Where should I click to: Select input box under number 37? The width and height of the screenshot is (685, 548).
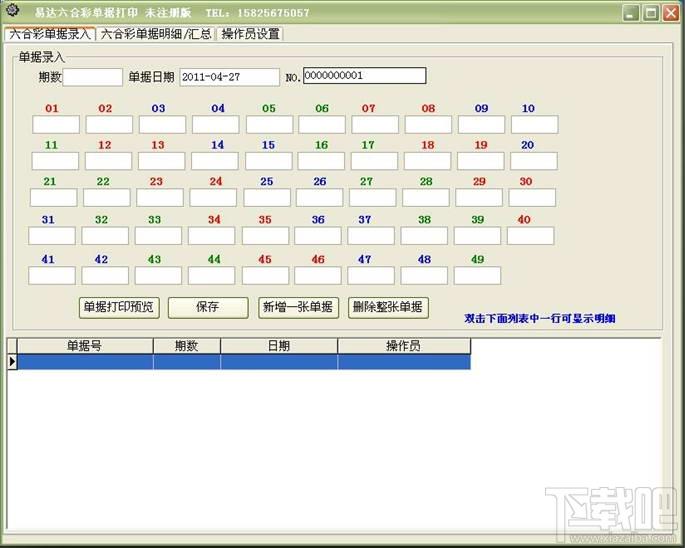click(371, 236)
